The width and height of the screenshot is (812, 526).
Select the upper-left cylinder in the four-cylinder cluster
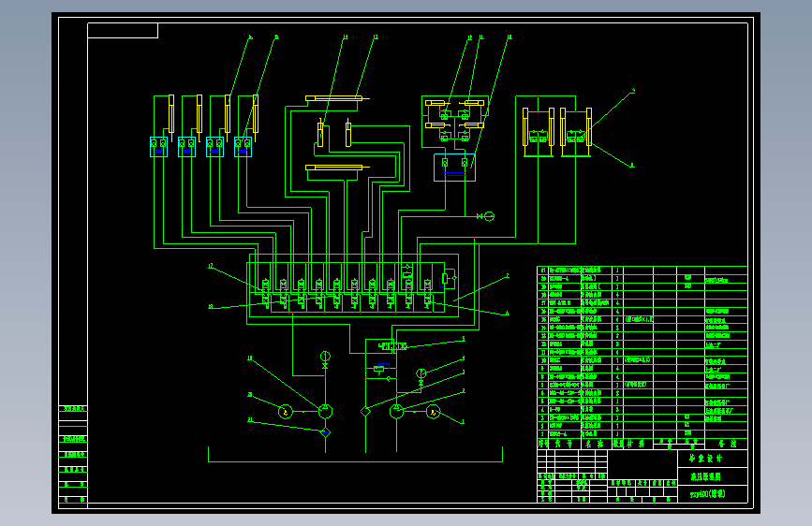click(x=436, y=103)
